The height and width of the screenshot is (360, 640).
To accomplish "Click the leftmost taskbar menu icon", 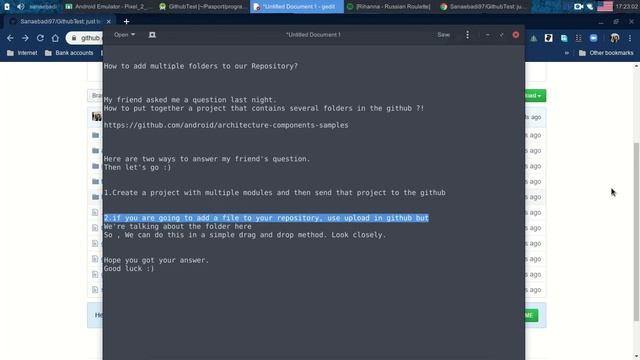I will [x=7, y=7].
